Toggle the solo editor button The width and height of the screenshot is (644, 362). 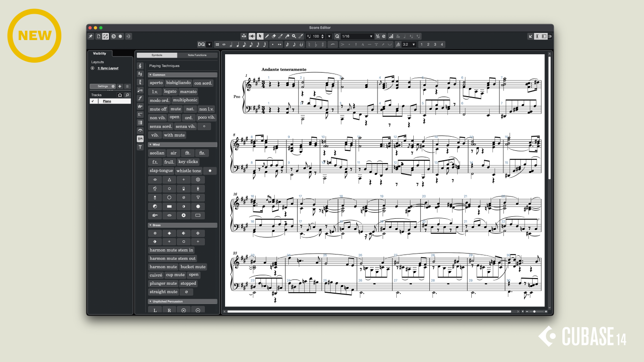[x=114, y=36]
